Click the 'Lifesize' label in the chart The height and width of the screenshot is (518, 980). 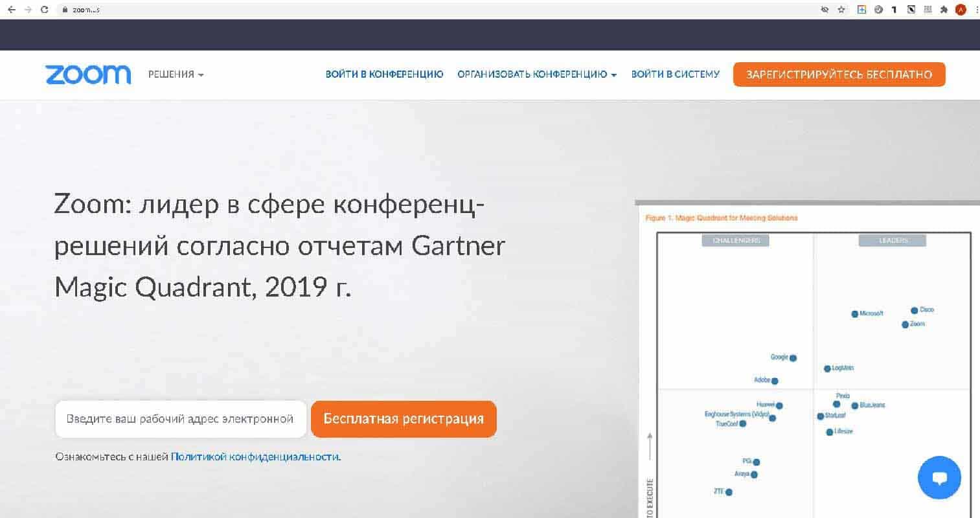click(844, 431)
